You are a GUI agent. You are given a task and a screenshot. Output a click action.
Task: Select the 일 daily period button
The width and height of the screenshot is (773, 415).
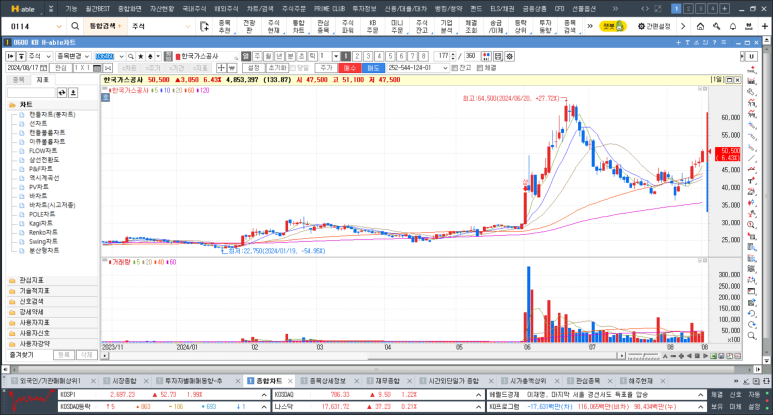pyautogui.click(x=246, y=57)
